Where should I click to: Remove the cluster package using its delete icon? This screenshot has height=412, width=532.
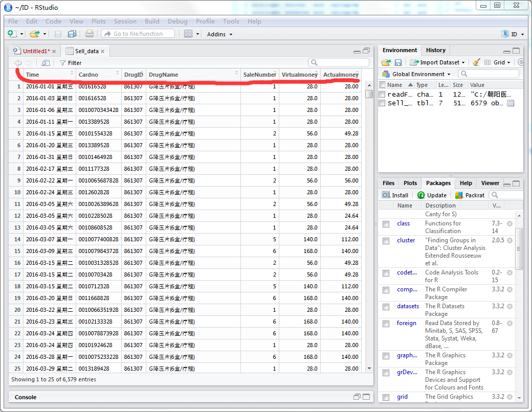coord(509,240)
